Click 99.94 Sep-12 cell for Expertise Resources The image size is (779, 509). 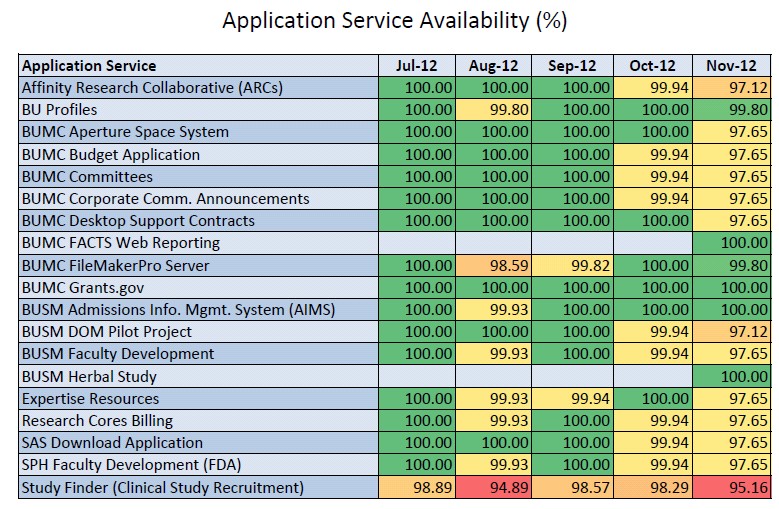[x=572, y=398]
